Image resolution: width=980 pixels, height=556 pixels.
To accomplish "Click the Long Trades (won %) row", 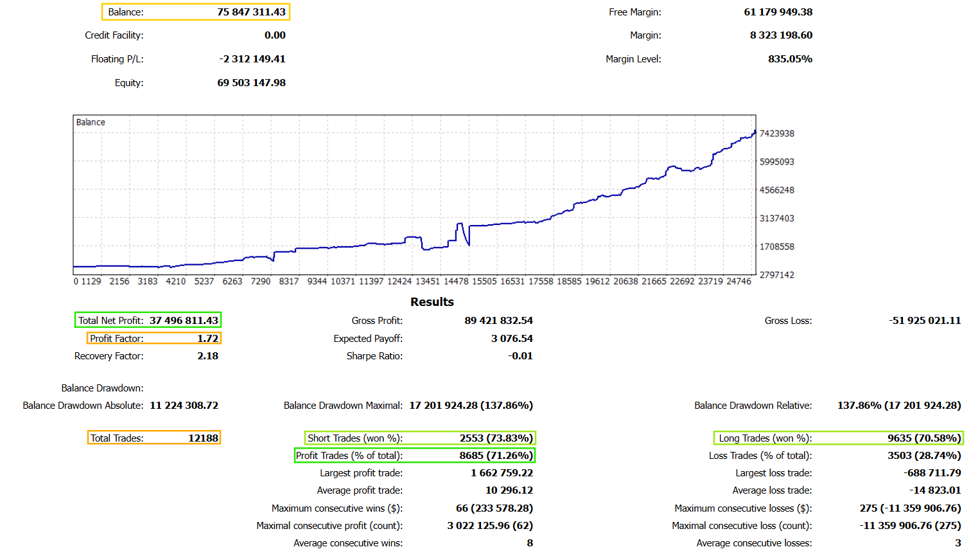I will pos(838,438).
